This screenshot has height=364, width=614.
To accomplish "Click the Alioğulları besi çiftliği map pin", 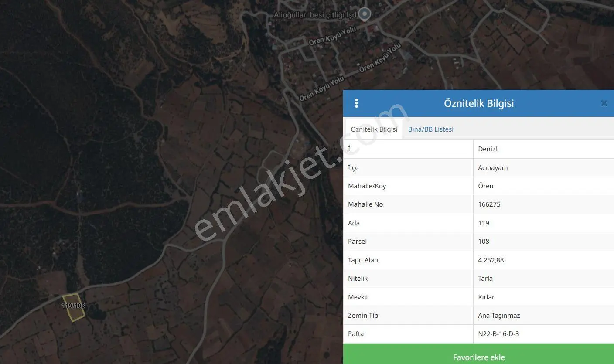I will [x=365, y=14].
